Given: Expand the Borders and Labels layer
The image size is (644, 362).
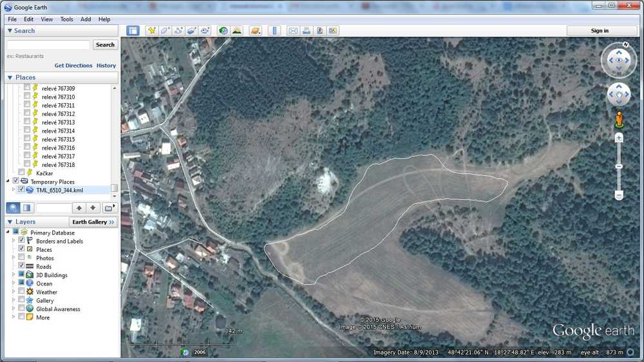Looking at the screenshot, I should pyautogui.click(x=13, y=241).
